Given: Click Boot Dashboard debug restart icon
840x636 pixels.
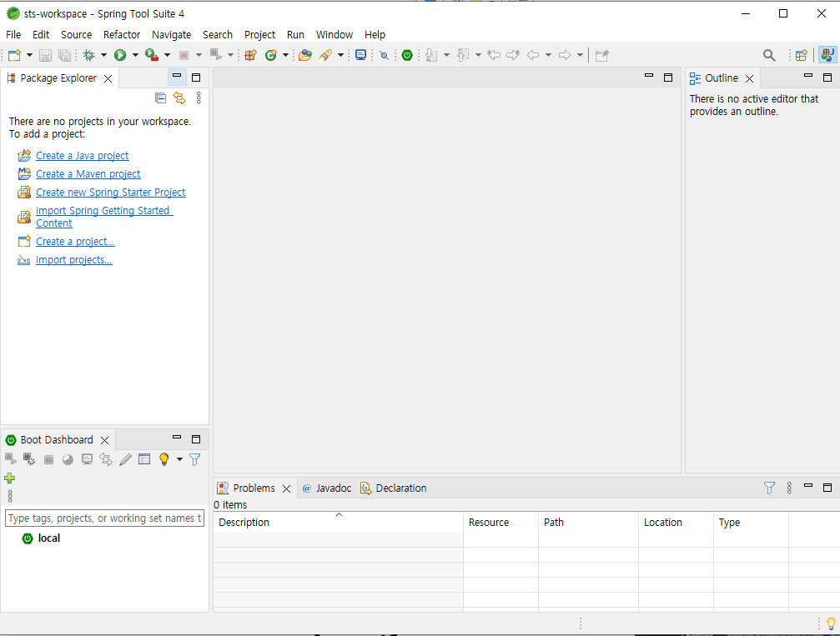Looking at the screenshot, I should (29, 459).
